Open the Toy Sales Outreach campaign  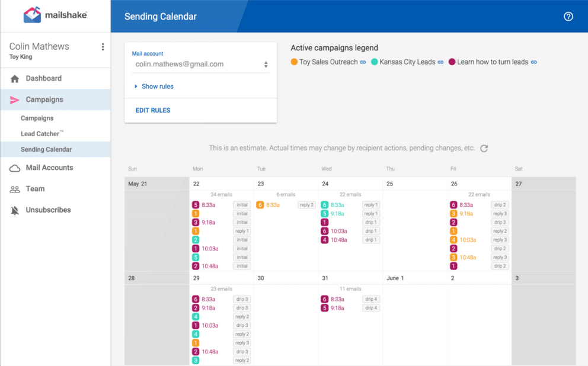pos(328,62)
